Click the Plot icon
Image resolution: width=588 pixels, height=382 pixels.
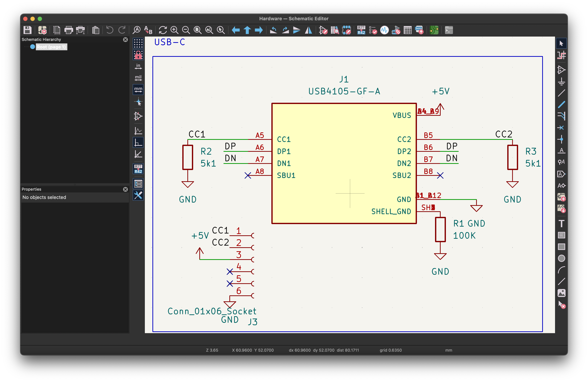(80, 30)
